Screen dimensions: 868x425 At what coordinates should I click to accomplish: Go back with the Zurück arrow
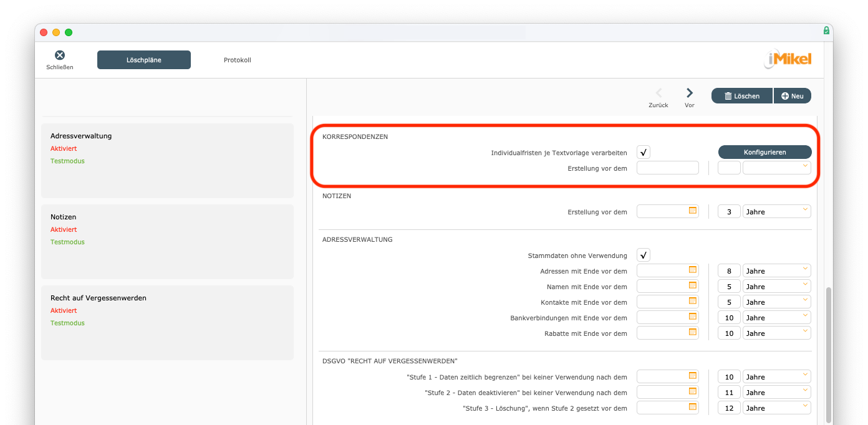(658, 93)
